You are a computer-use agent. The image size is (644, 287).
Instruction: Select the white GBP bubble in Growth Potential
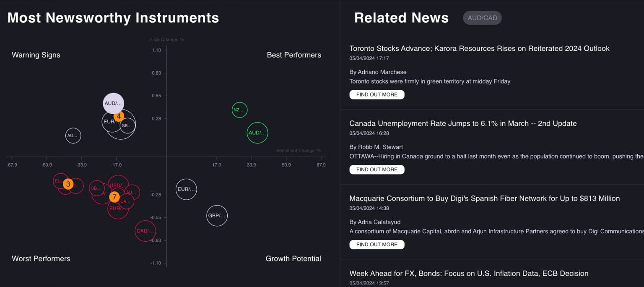[x=217, y=216]
